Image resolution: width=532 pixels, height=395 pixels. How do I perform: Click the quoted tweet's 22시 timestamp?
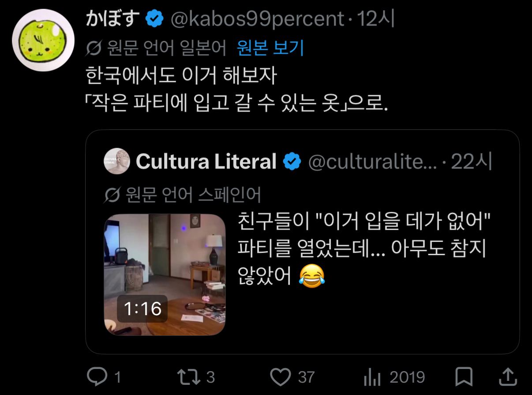coord(471,162)
